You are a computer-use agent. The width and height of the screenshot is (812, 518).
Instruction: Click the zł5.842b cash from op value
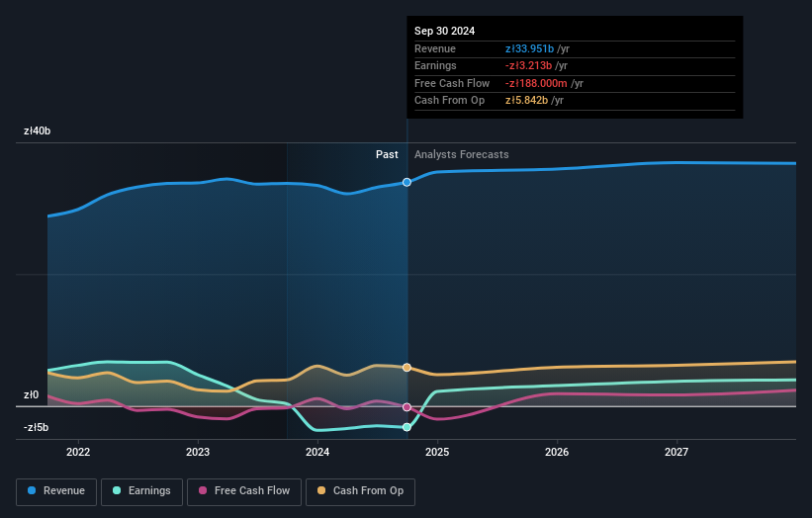coord(526,101)
